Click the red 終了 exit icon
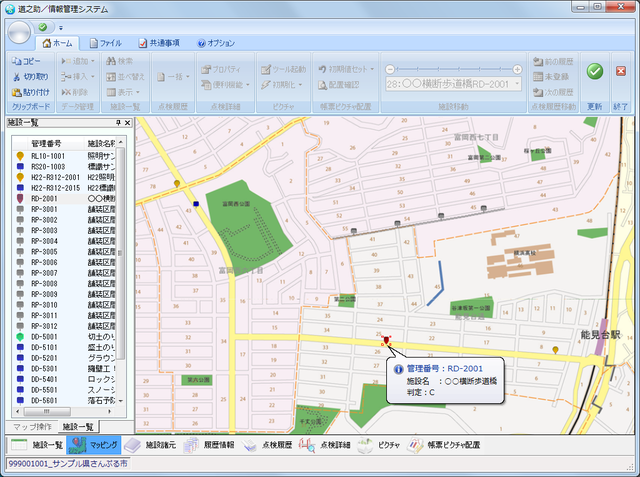Viewport: 640px width, 477px height. coord(621,71)
